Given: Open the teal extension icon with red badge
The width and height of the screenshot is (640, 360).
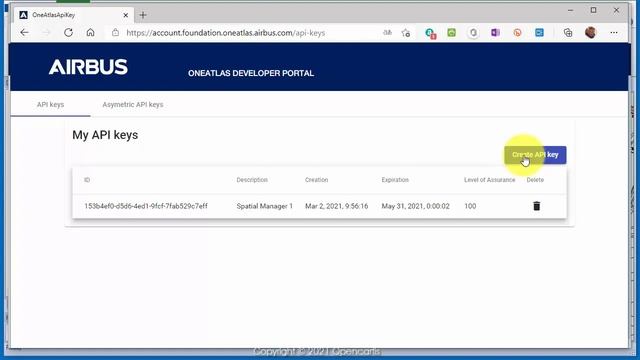Looking at the screenshot, I should pyautogui.click(x=430, y=33).
